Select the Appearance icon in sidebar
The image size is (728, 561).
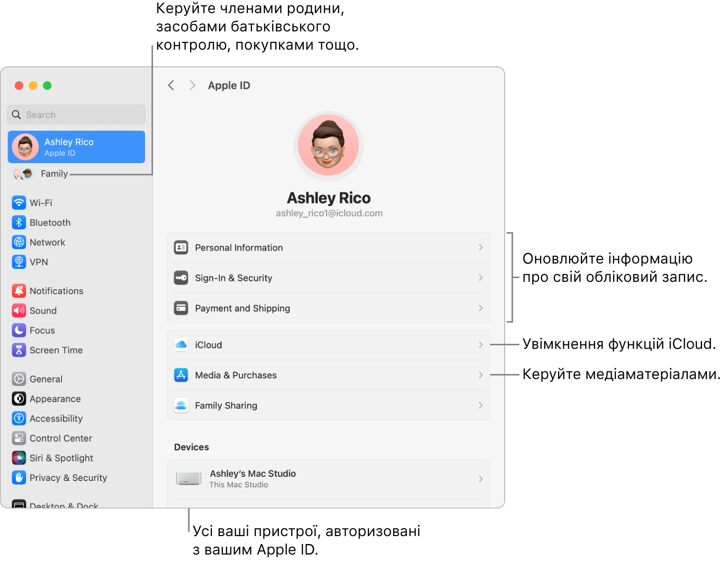[19, 398]
